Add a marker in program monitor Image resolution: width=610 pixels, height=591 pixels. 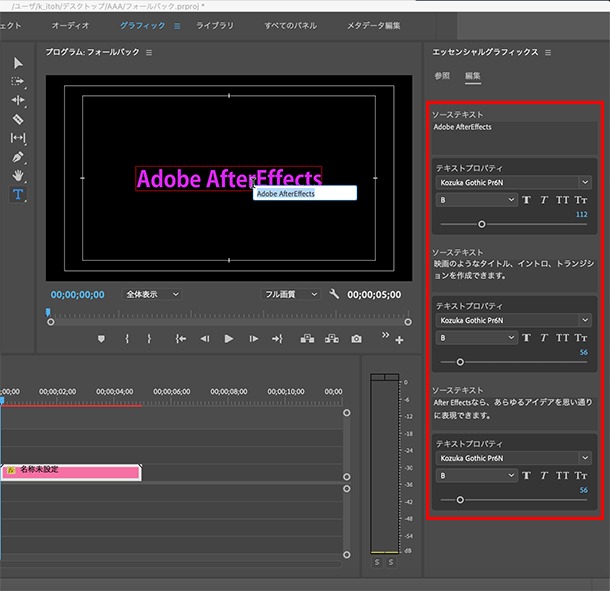[101, 339]
